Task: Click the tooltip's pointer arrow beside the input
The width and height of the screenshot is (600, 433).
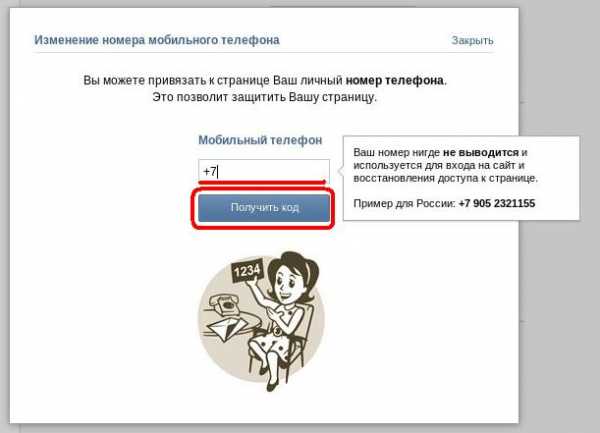Action: click(x=340, y=170)
